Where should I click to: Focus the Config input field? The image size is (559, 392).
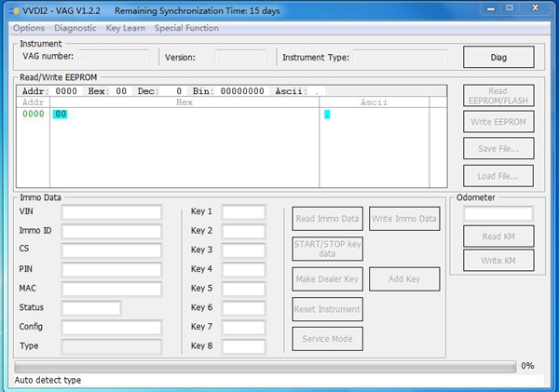click(112, 328)
